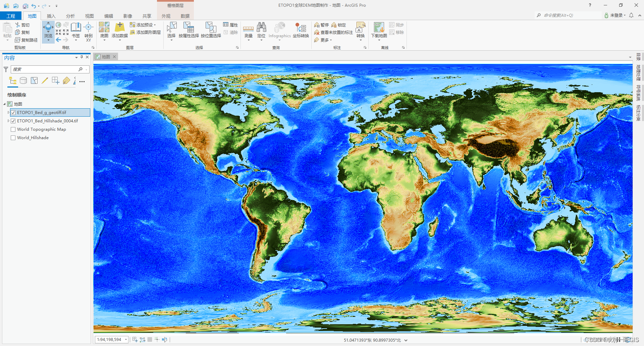This screenshot has height=346, width=644.
Task: Switch to the Analysis (分析) ribbon tab
Action: (70, 16)
